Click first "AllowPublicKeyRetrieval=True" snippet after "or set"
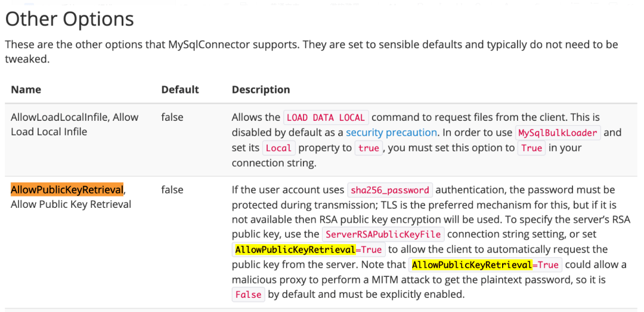Screen dimensions: 644x312 (308, 249)
